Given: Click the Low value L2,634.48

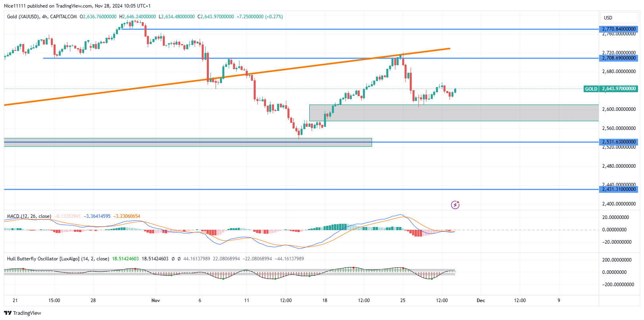Looking at the screenshot, I should click(x=177, y=17).
